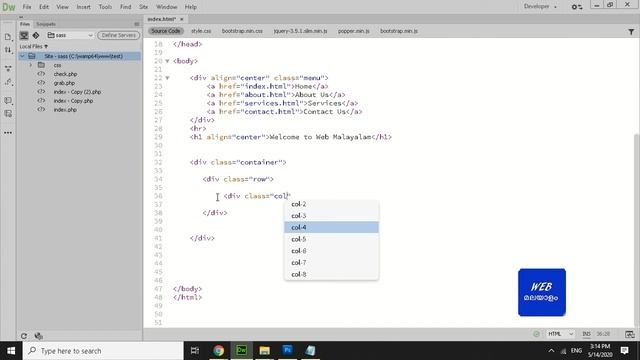Select grab.php in Files panel

tap(64, 83)
